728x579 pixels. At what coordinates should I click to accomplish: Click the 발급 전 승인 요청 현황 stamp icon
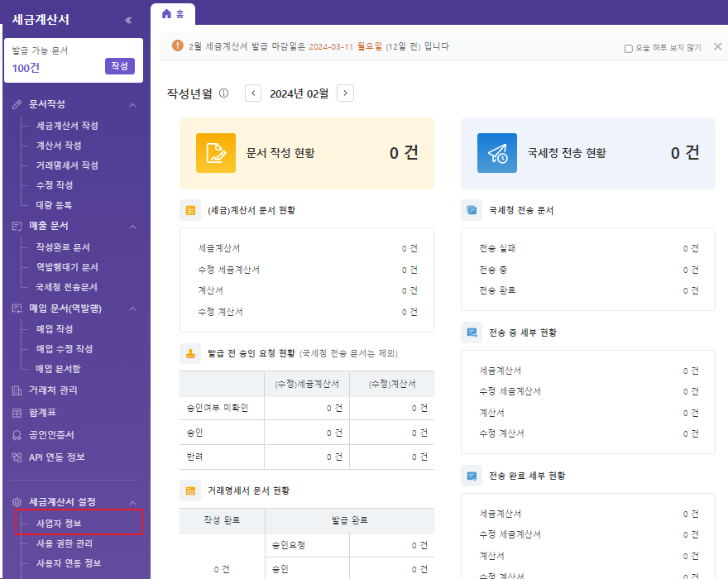pyautogui.click(x=190, y=353)
